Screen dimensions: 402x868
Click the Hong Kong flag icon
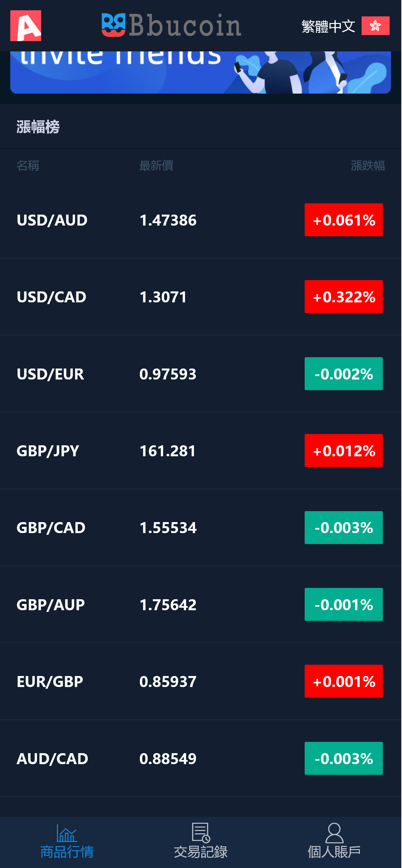(x=375, y=26)
